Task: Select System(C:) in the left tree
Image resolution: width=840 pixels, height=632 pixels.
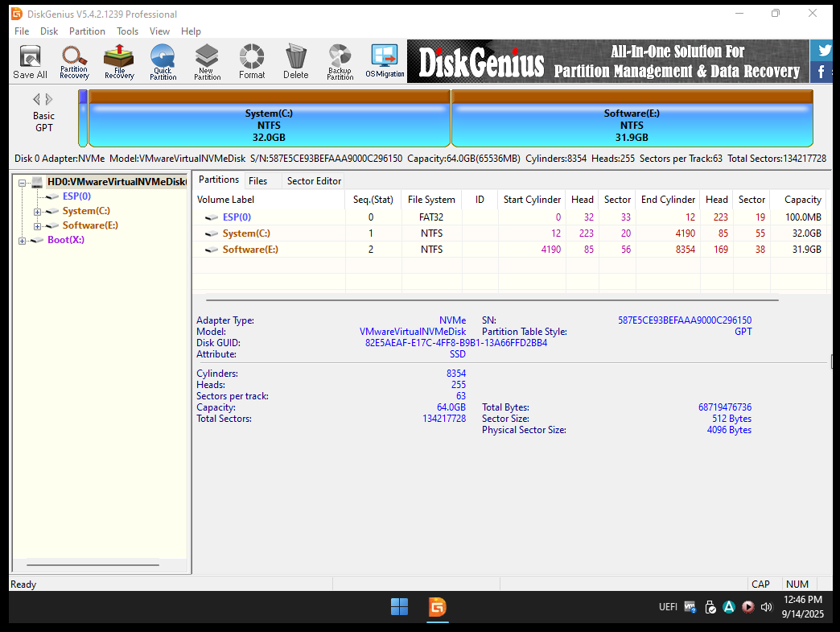Action: (86, 211)
